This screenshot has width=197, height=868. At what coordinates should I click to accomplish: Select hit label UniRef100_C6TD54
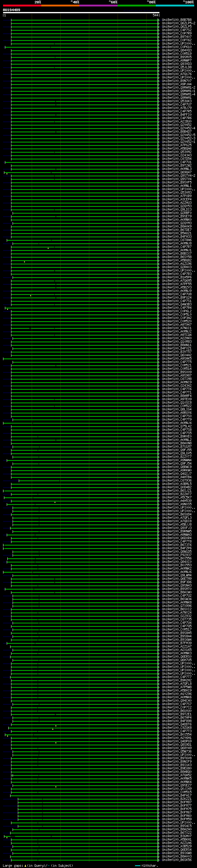tap(177, 159)
